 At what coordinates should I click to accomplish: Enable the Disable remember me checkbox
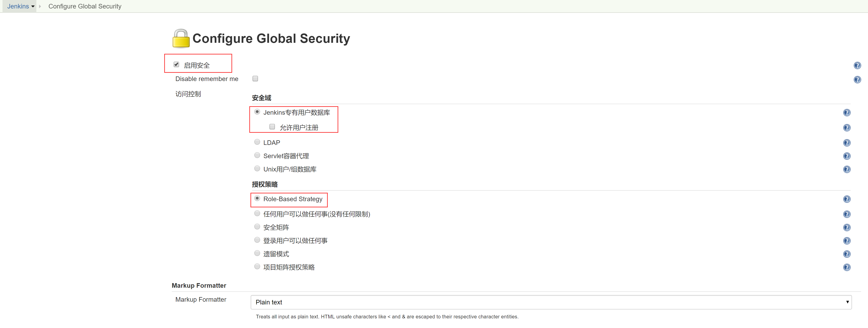click(x=255, y=79)
